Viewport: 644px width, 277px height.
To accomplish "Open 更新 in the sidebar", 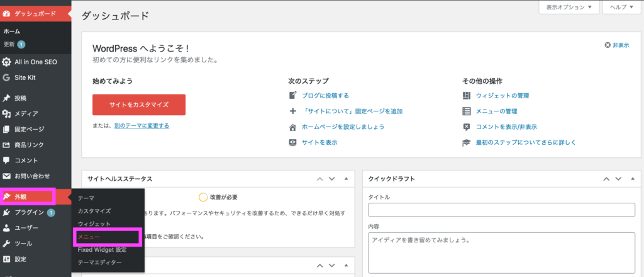I will (9, 44).
